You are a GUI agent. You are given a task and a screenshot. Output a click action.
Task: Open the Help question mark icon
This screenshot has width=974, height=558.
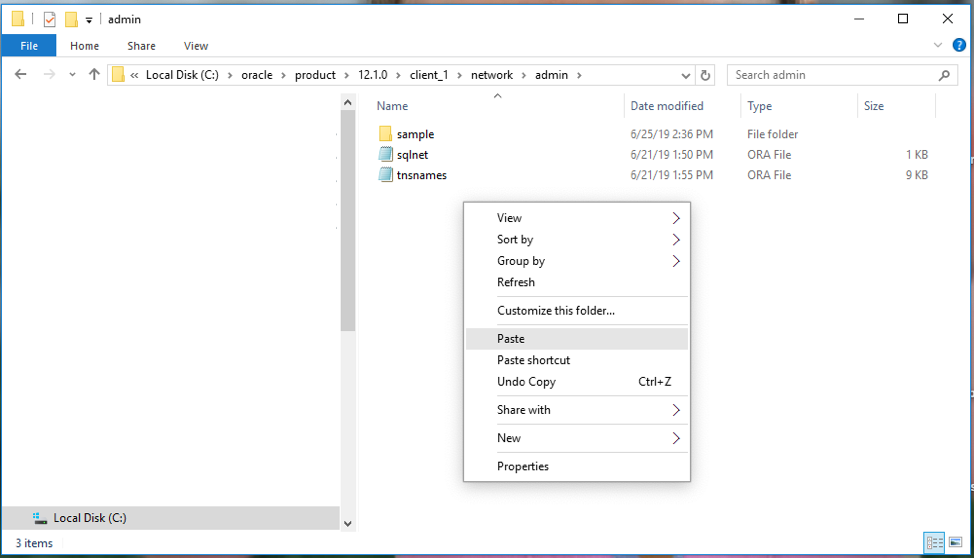coord(956,45)
